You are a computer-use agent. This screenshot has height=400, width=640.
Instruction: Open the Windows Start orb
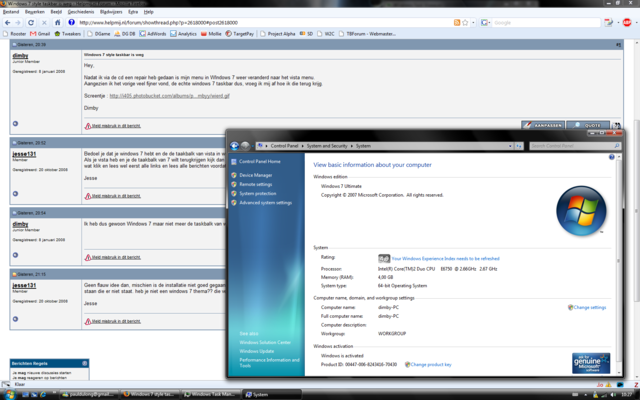[x=9, y=394]
